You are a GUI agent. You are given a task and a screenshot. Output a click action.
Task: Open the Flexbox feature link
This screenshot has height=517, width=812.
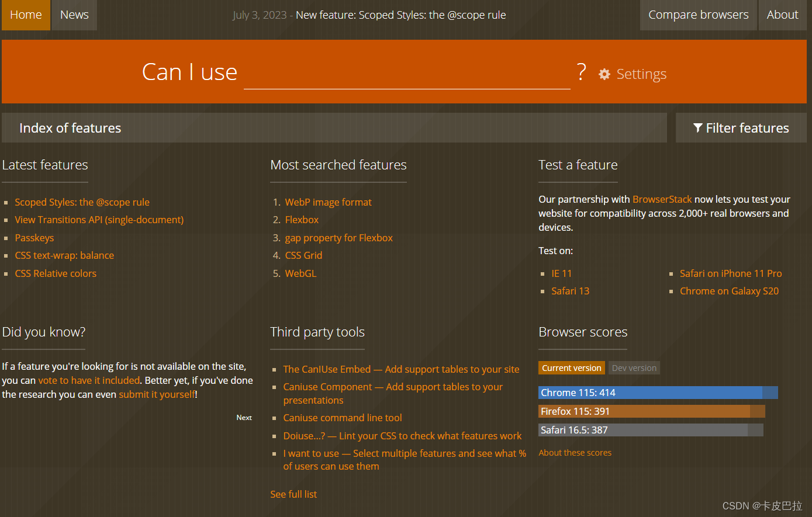[302, 220]
